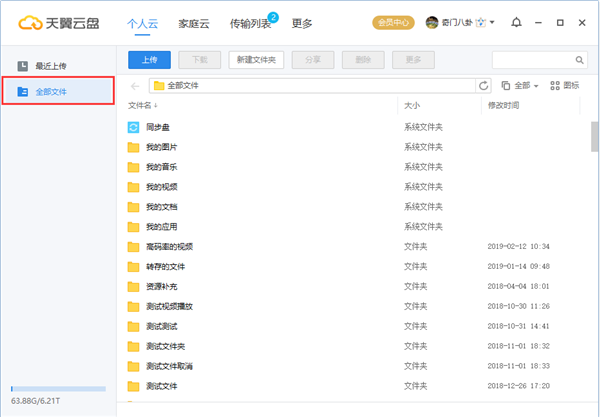Click the 删除 button
This screenshot has height=417, width=600.
[x=363, y=60]
